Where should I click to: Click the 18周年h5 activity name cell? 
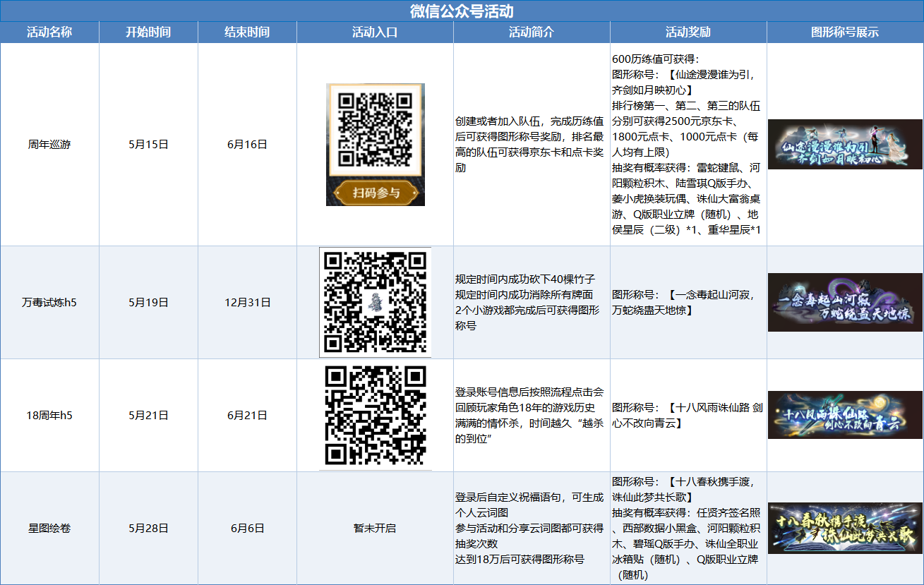click(49, 415)
